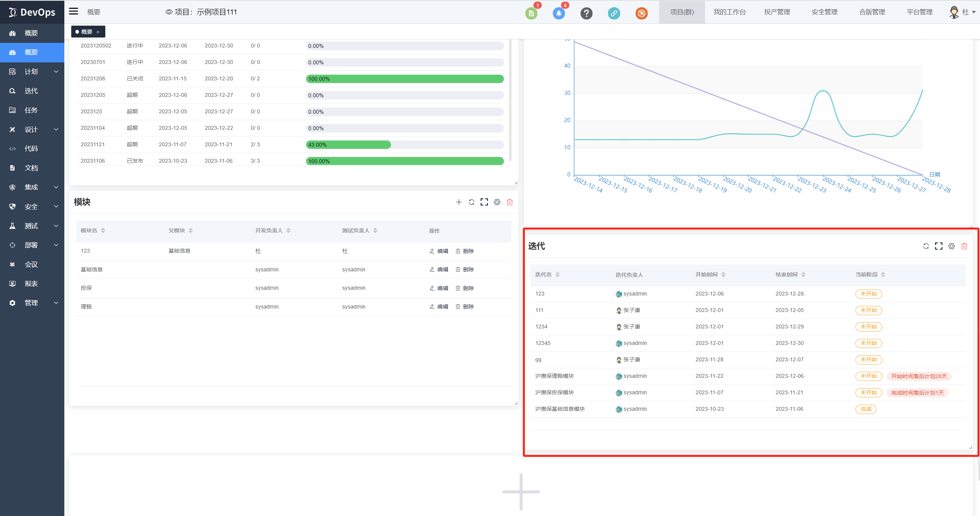
Task: Open settings gear of 模块 panel
Action: 497,202
